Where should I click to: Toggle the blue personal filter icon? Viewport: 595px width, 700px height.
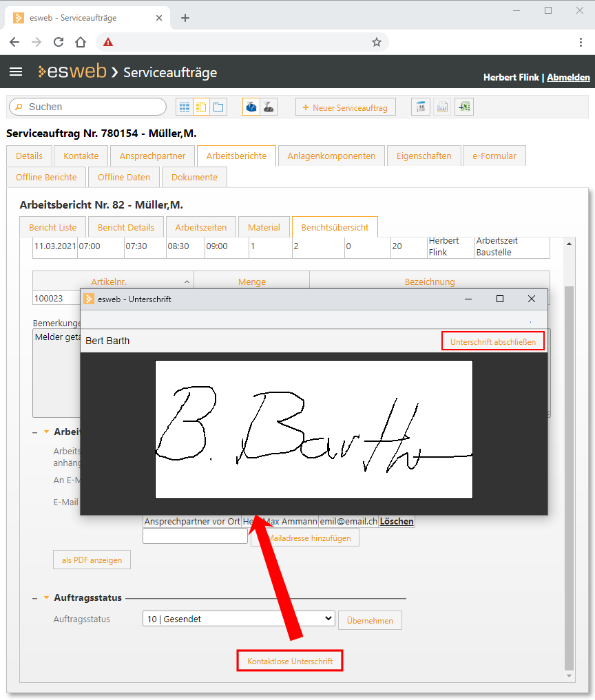coord(251,107)
